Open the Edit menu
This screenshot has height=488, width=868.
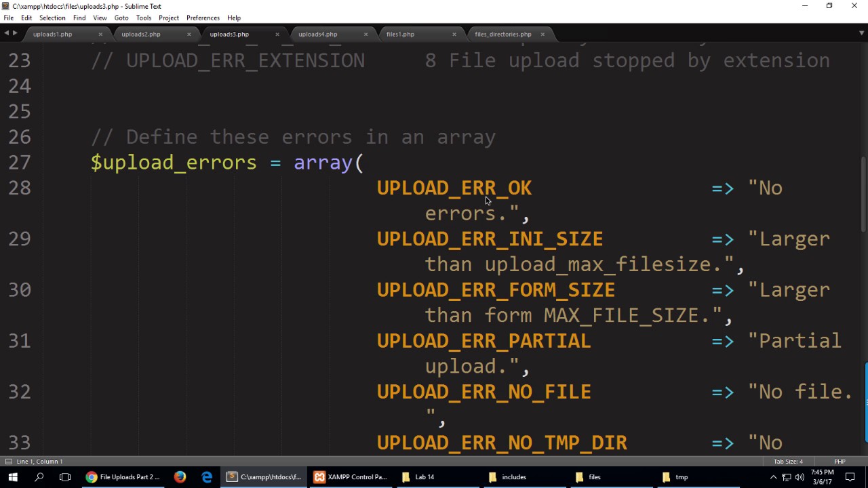point(26,18)
